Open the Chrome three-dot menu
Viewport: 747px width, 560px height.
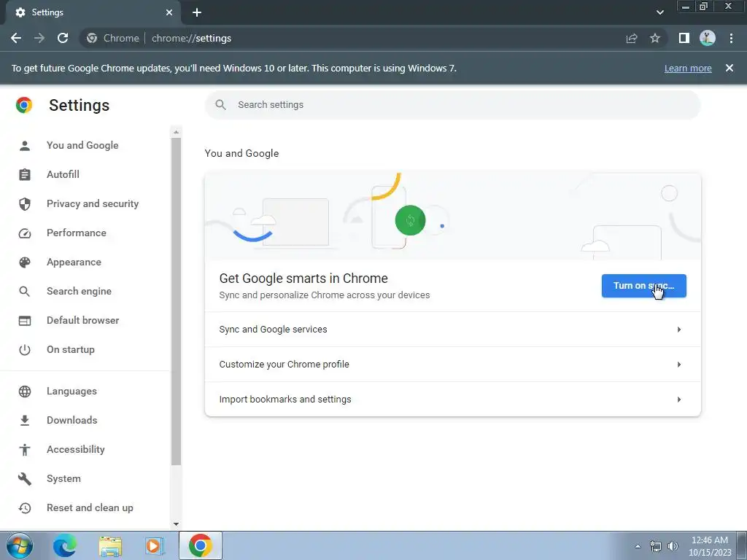pyautogui.click(x=731, y=38)
